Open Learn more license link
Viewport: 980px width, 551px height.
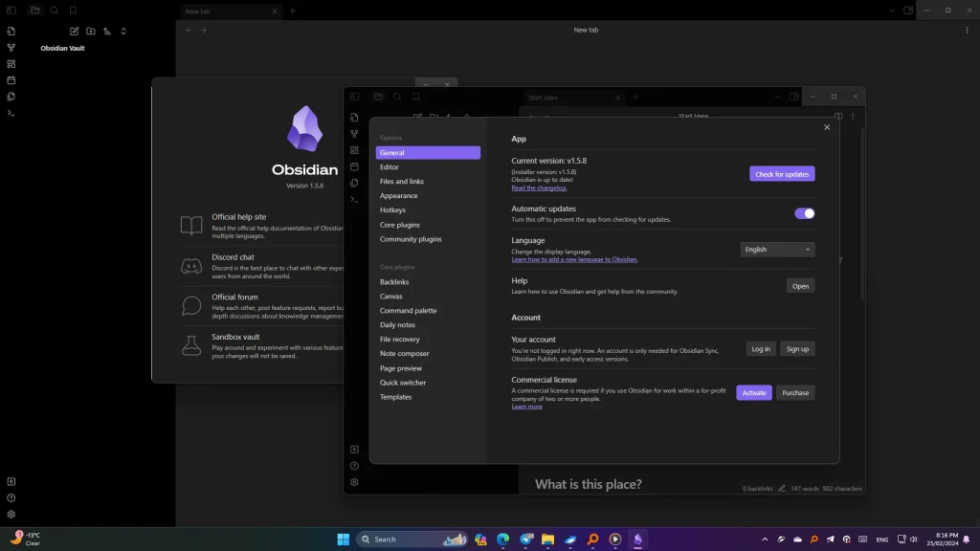(527, 407)
